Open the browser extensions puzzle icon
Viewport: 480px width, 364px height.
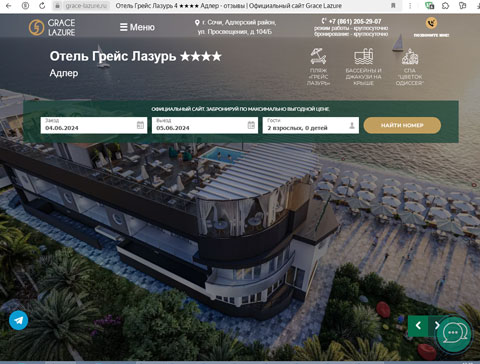445,6
